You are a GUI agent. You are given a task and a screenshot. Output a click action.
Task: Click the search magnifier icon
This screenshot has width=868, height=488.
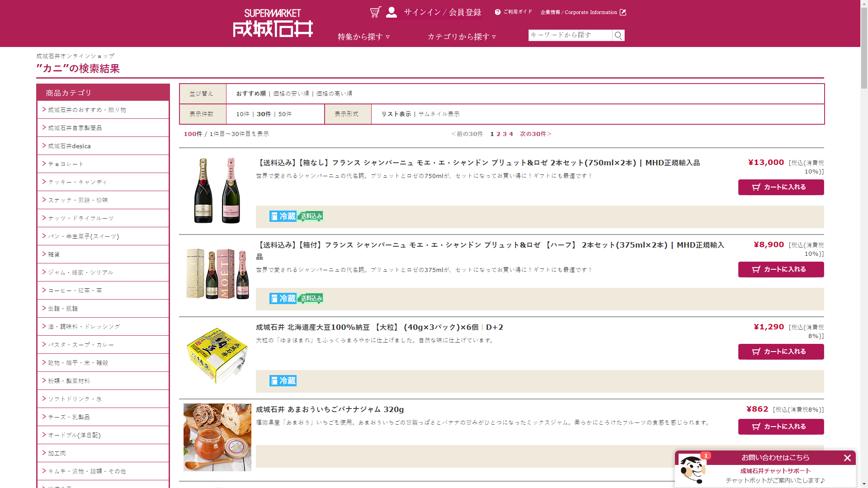(618, 35)
